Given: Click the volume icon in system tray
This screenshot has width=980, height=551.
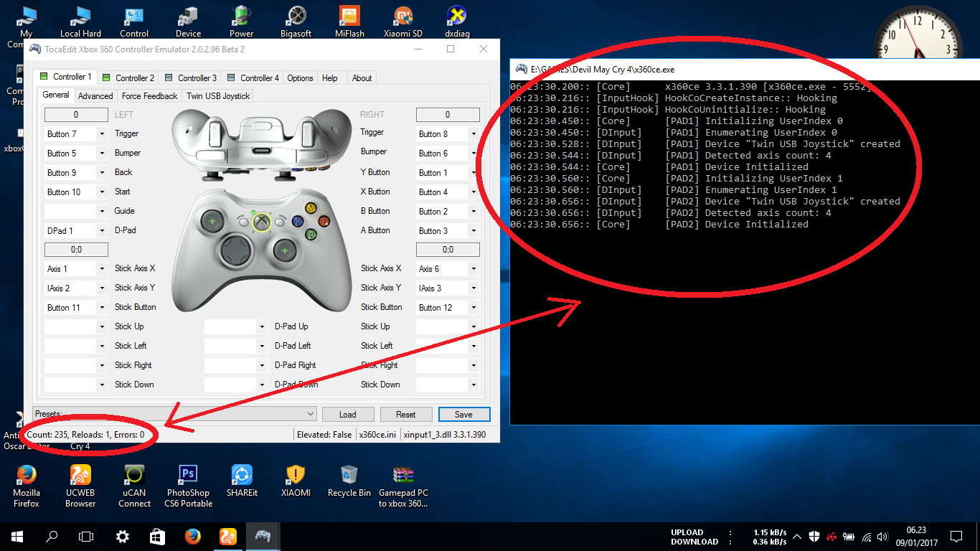Looking at the screenshot, I should tap(882, 537).
